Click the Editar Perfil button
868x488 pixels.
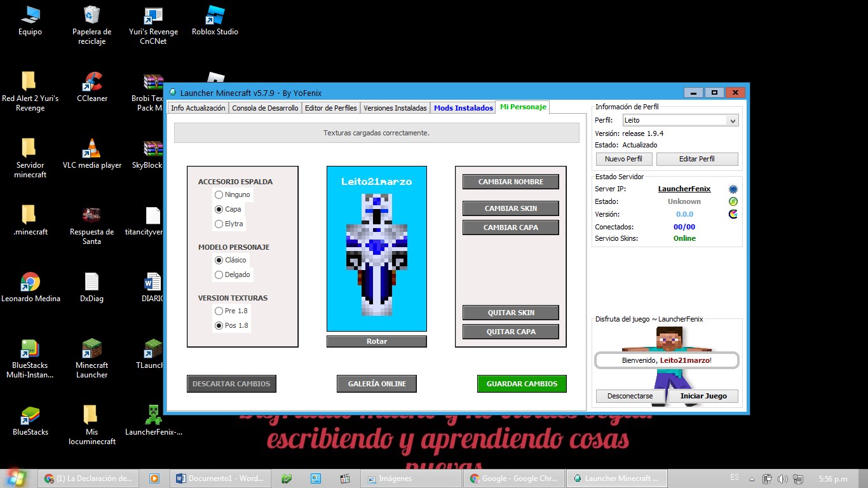click(x=697, y=159)
